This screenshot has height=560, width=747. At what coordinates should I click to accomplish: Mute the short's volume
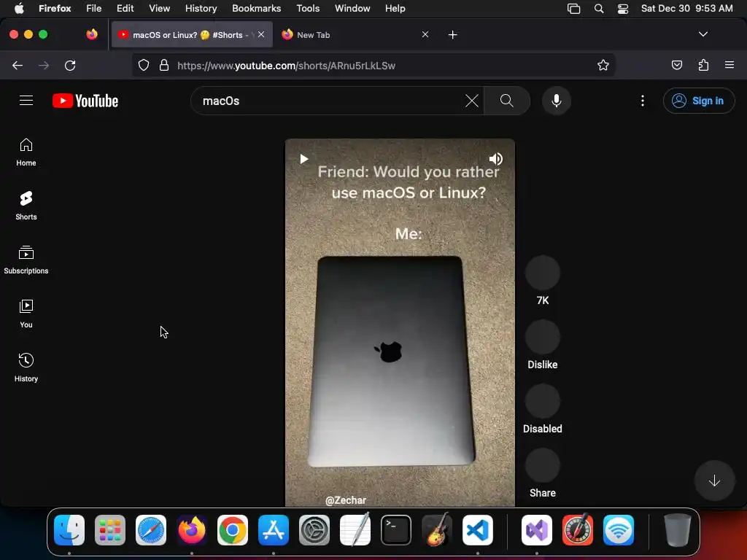[x=495, y=158]
